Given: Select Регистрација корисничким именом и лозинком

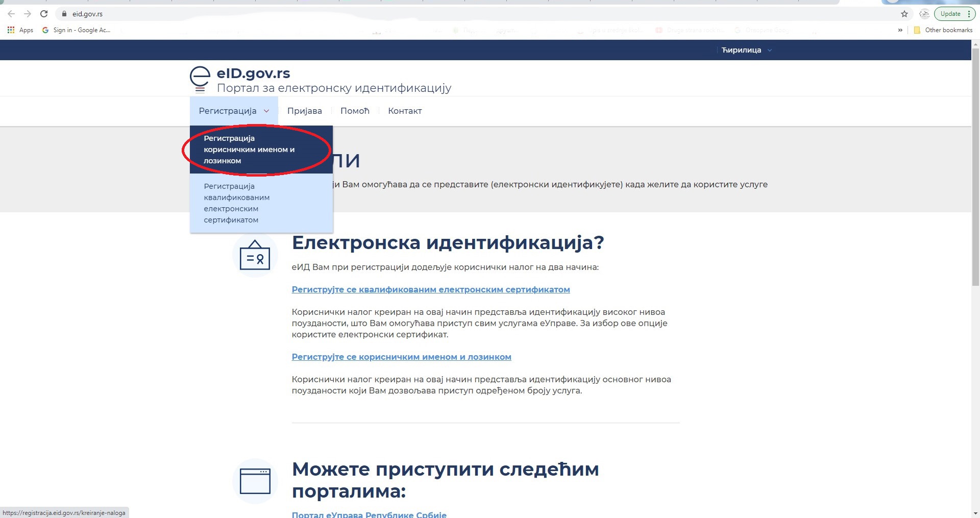Looking at the screenshot, I should point(249,150).
